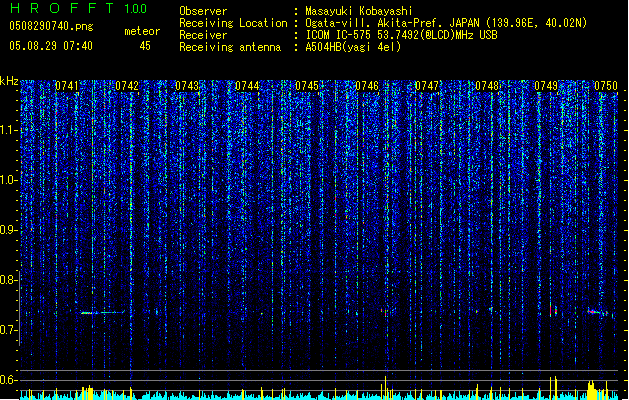Click the 1.0 kHz axis tick label
The height and width of the screenshot is (400, 629).
tap(9, 180)
